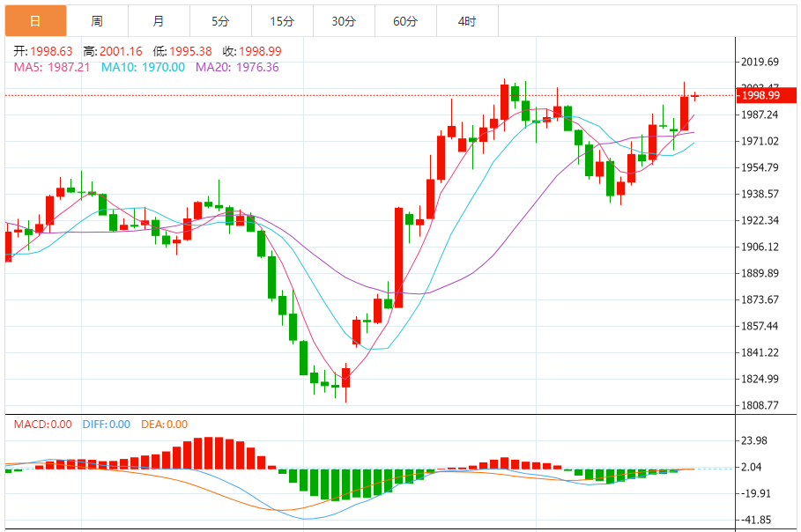Click the high price 2001.16 value

[121, 51]
